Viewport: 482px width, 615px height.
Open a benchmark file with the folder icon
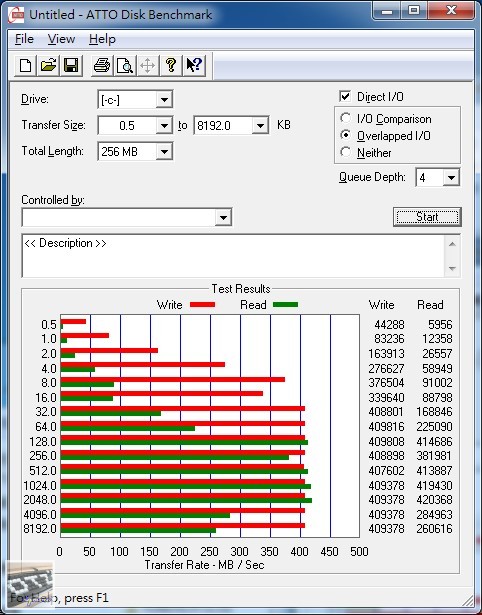pos(48,66)
